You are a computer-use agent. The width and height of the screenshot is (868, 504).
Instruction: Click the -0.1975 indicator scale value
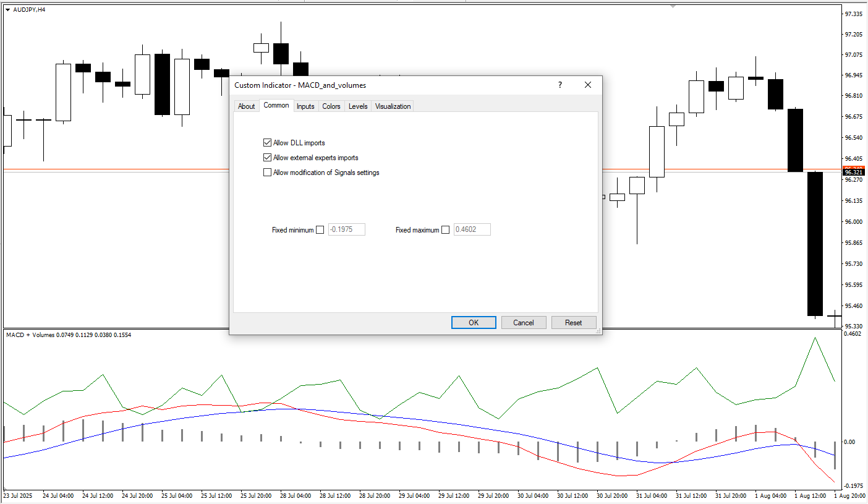[x=853, y=486]
